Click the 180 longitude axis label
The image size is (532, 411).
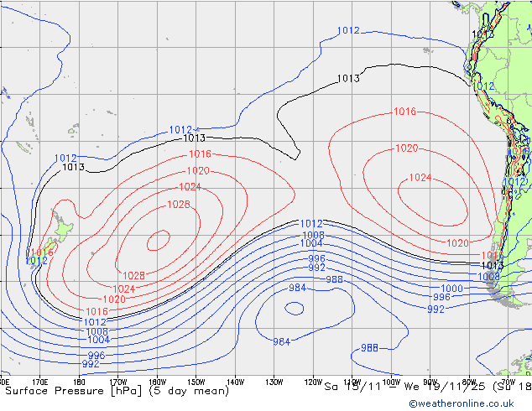(79, 382)
